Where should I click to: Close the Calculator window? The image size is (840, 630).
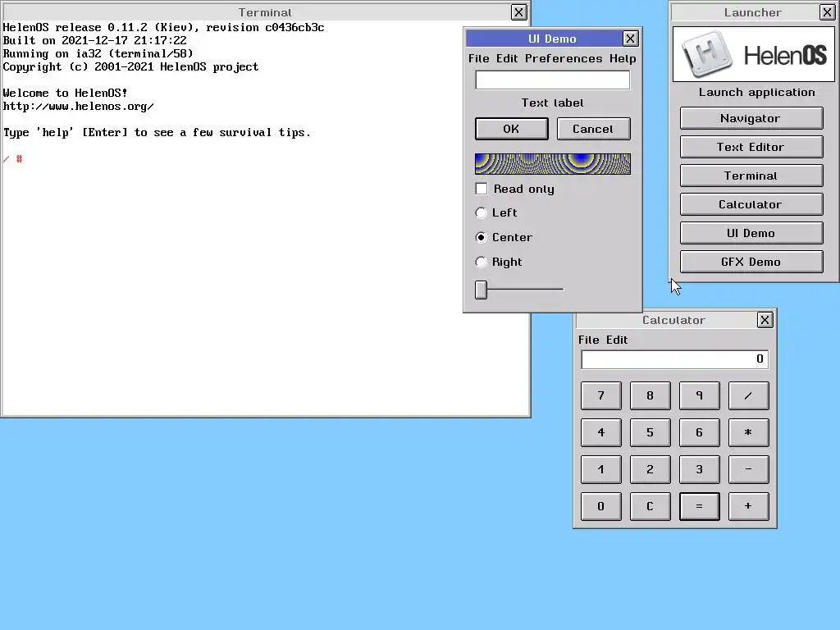pos(765,320)
